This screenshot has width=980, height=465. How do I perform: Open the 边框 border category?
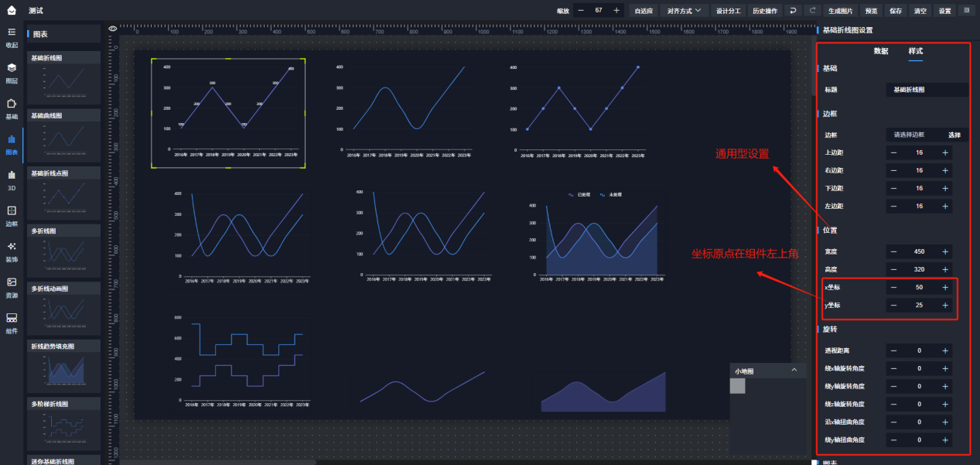(x=12, y=215)
